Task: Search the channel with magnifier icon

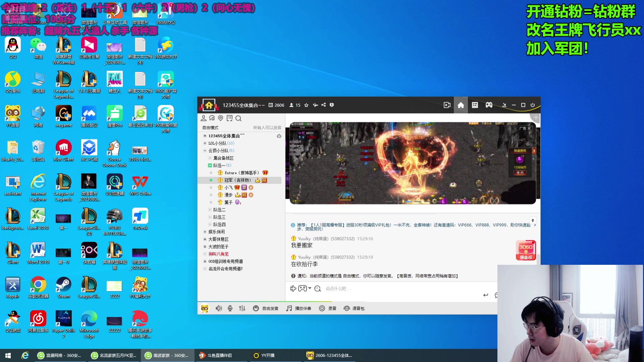Action: [x=238, y=118]
